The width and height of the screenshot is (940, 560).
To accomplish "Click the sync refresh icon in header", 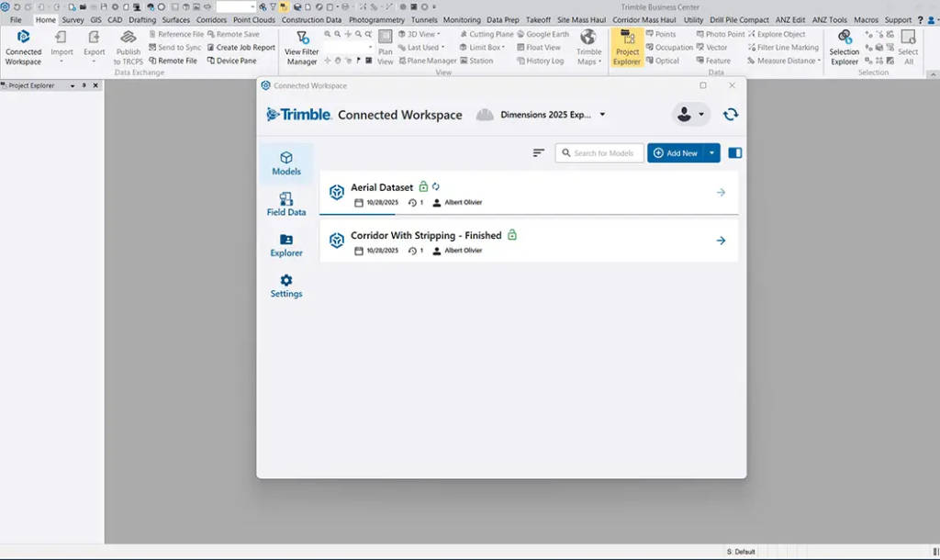I will tap(731, 115).
